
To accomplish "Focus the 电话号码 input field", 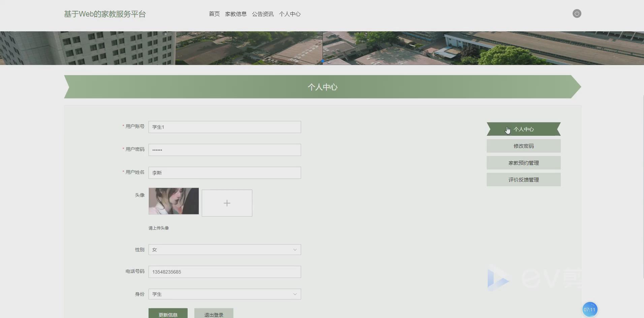I will tap(225, 272).
